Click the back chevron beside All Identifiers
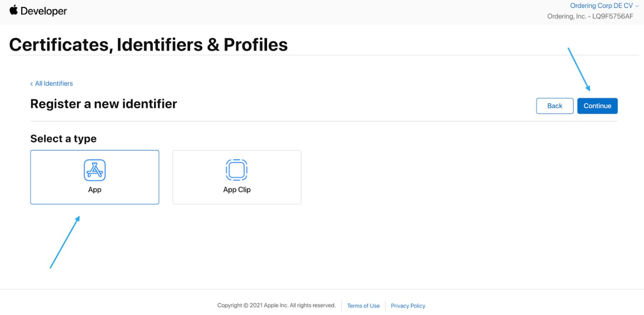 (32, 84)
